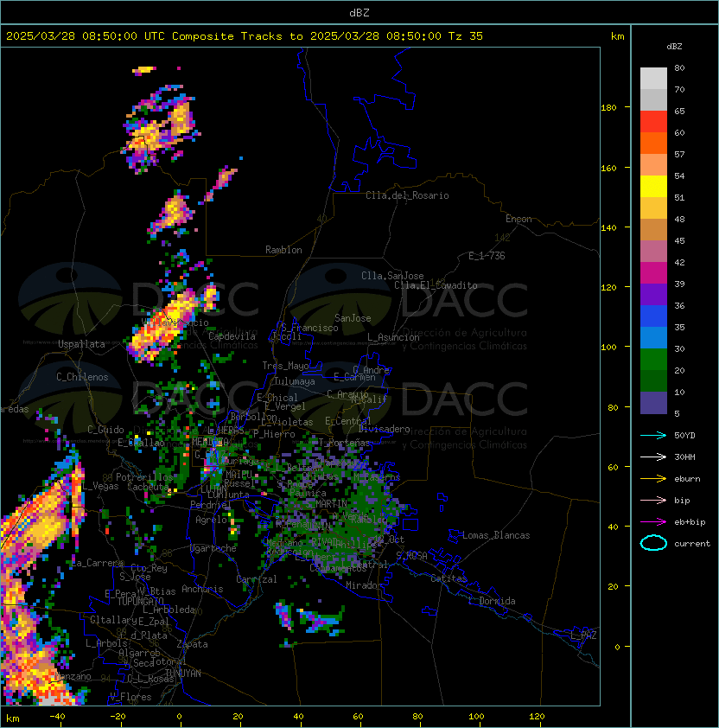Click the 'Catitas' map label
The image size is (719, 728).
tap(449, 578)
